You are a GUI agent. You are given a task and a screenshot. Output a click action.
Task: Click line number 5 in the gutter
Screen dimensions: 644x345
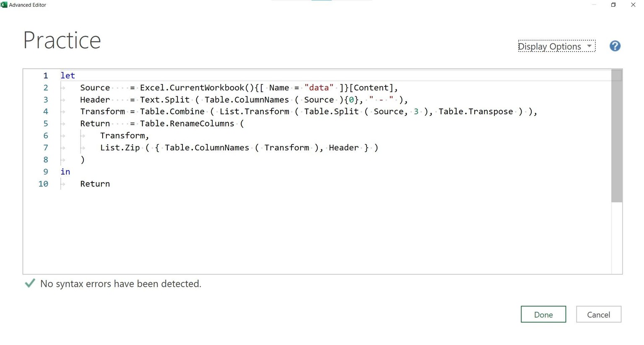[x=46, y=124]
